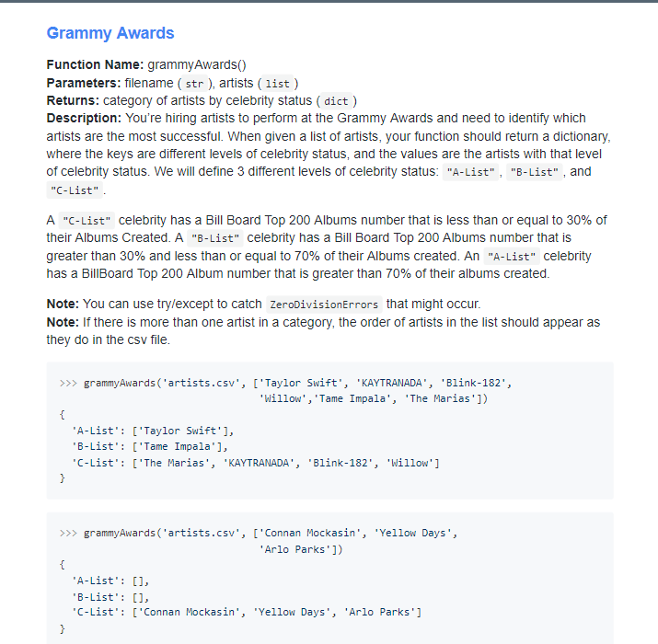This screenshot has height=644, width=658.
Task: Click the "C-List" code ending the description
Action: coord(75,190)
